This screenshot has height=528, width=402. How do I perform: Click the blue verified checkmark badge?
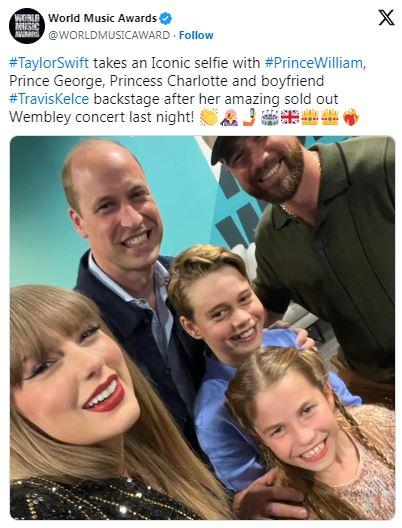[166, 18]
